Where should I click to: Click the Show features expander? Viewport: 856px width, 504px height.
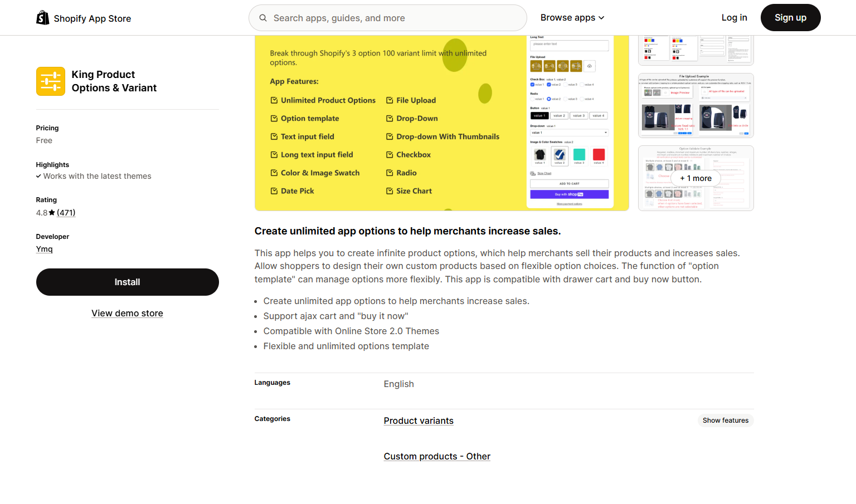[725, 420]
